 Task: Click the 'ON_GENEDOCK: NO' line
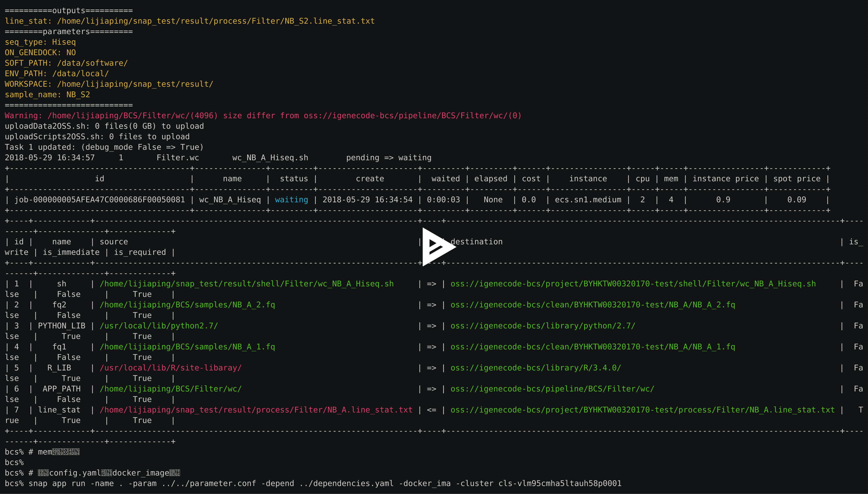click(40, 53)
